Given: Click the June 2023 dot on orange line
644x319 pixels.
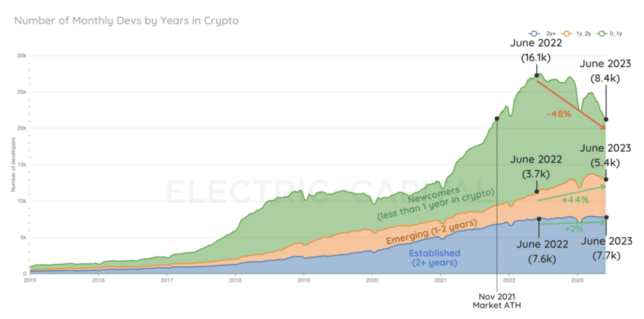Looking at the screenshot, I should 606,179.
